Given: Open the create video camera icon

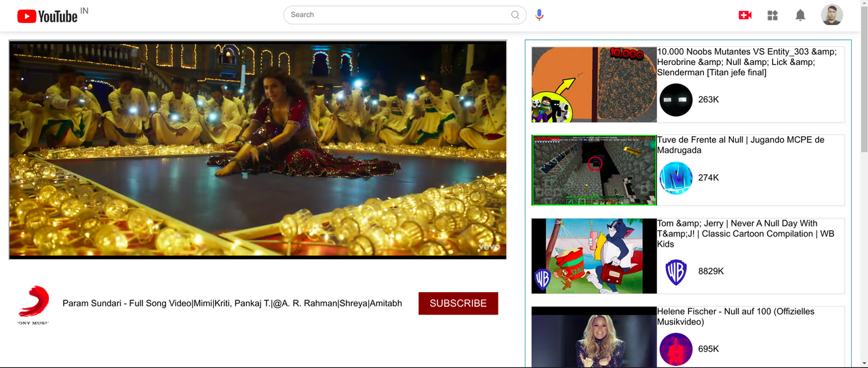Looking at the screenshot, I should 745,15.
